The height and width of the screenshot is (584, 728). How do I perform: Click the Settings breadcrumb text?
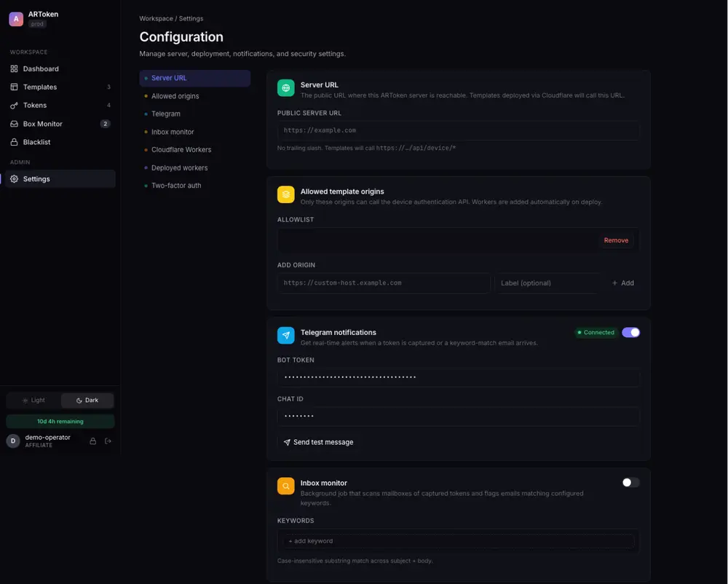pyautogui.click(x=191, y=19)
